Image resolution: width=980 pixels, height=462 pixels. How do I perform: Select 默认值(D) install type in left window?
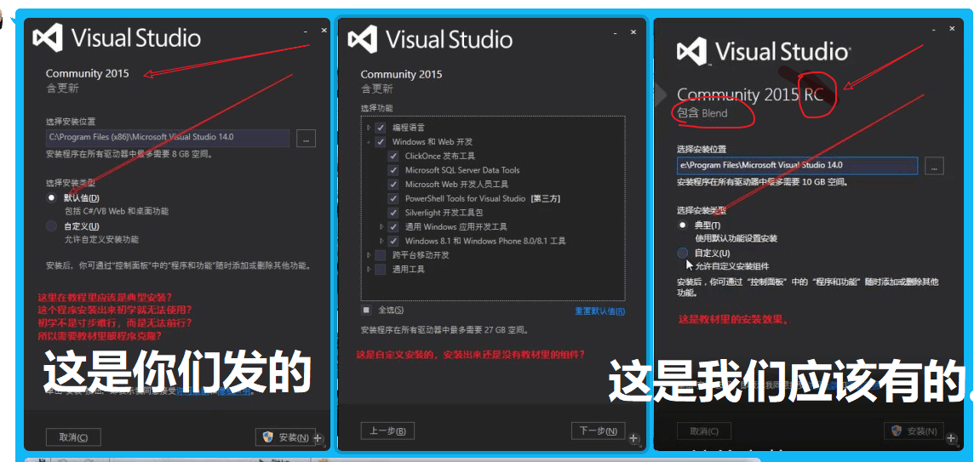[x=52, y=197]
